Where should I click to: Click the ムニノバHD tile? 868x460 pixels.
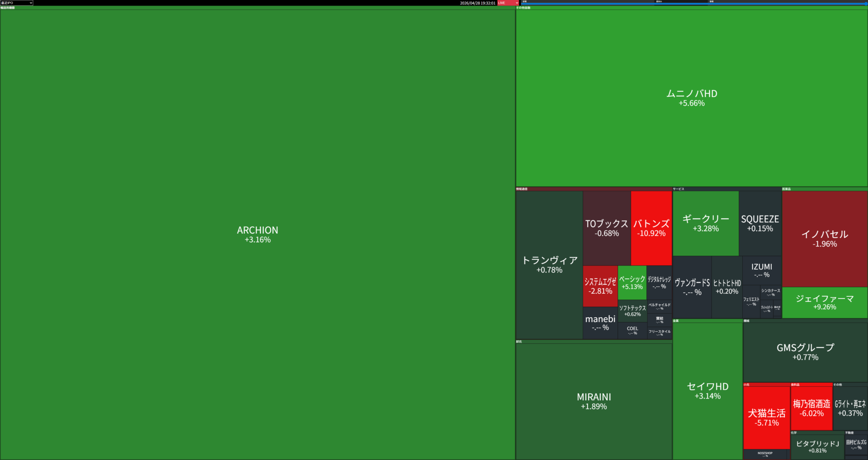pyautogui.click(x=691, y=98)
